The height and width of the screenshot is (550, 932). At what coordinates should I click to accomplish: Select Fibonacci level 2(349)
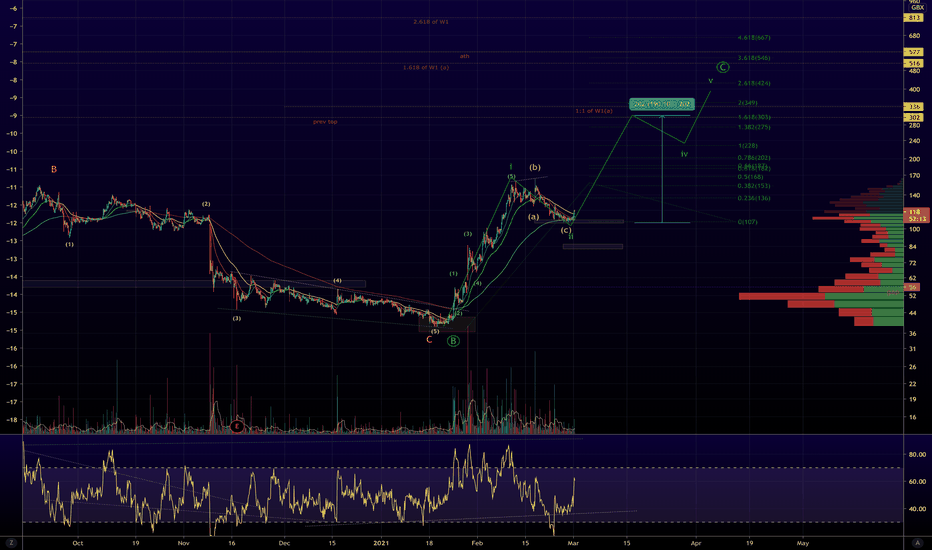[748, 103]
